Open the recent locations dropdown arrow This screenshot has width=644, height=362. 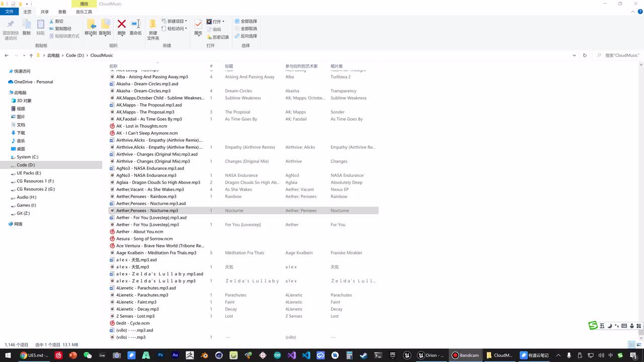pyautogui.click(x=24, y=55)
